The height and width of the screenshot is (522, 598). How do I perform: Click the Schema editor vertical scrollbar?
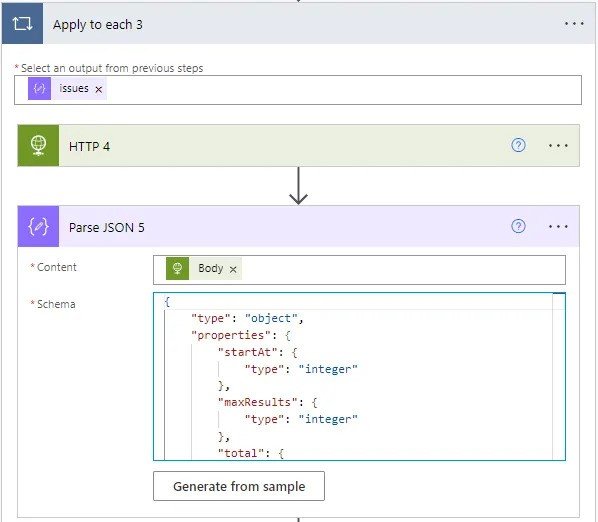tap(559, 377)
